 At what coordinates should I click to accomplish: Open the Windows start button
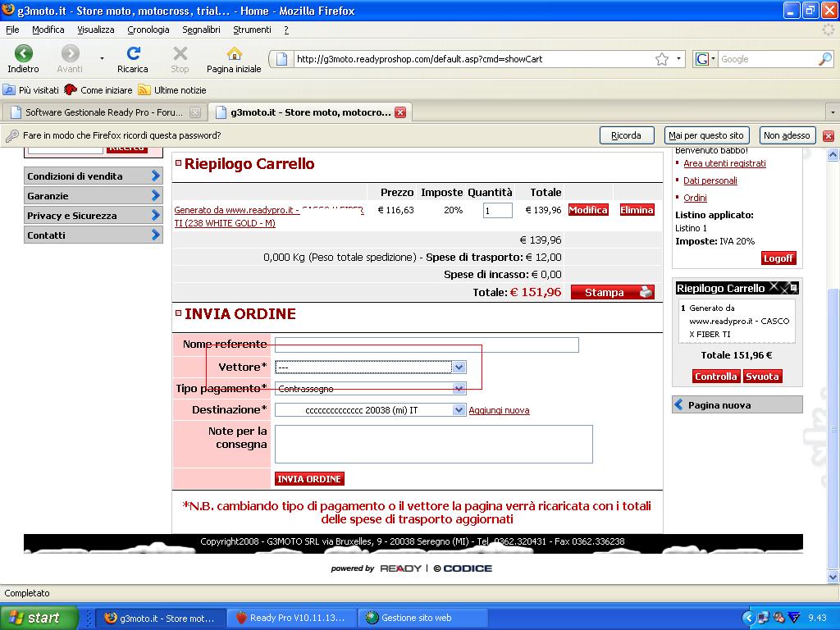pyautogui.click(x=39, y=618)
